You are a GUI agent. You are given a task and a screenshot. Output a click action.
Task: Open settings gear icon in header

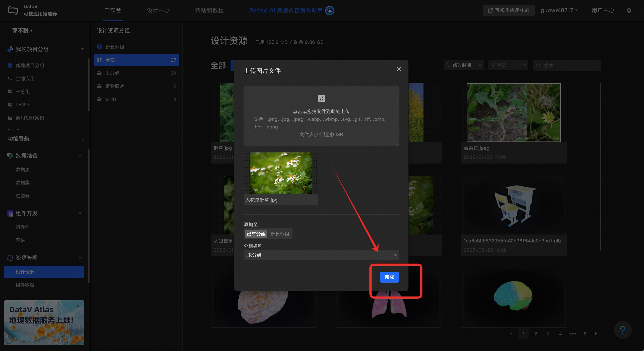click(x=629, y=10)
